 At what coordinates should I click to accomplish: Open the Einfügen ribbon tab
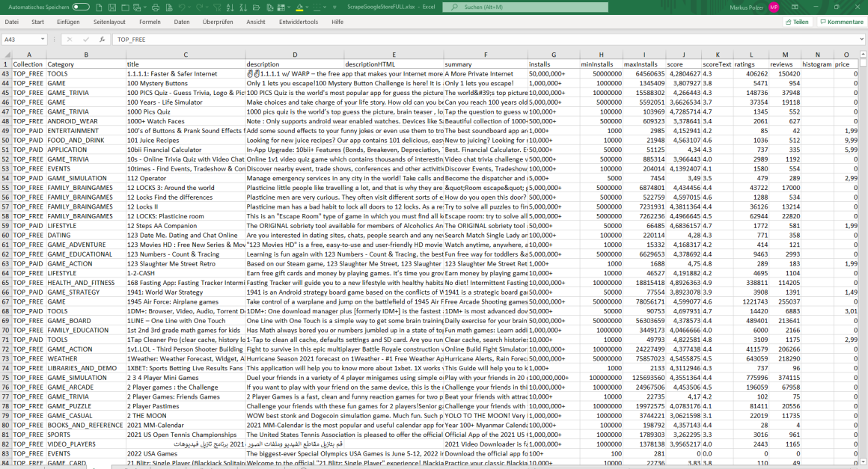tap(68, 22)
